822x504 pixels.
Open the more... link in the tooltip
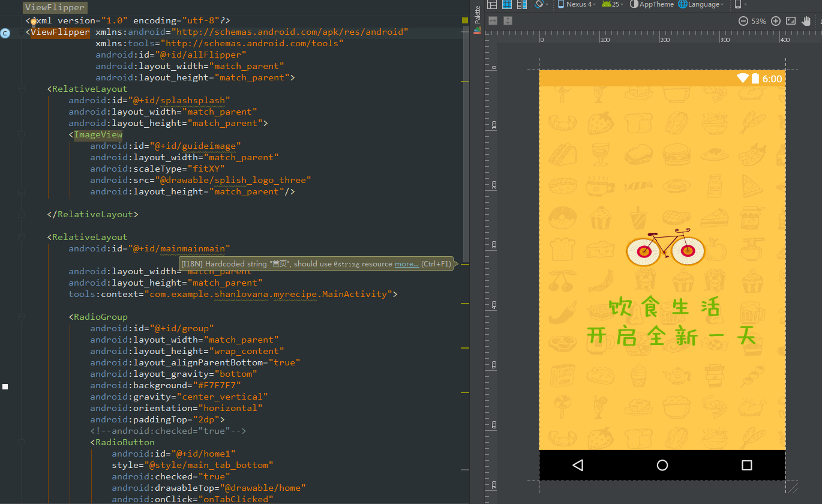pos(407,264)
